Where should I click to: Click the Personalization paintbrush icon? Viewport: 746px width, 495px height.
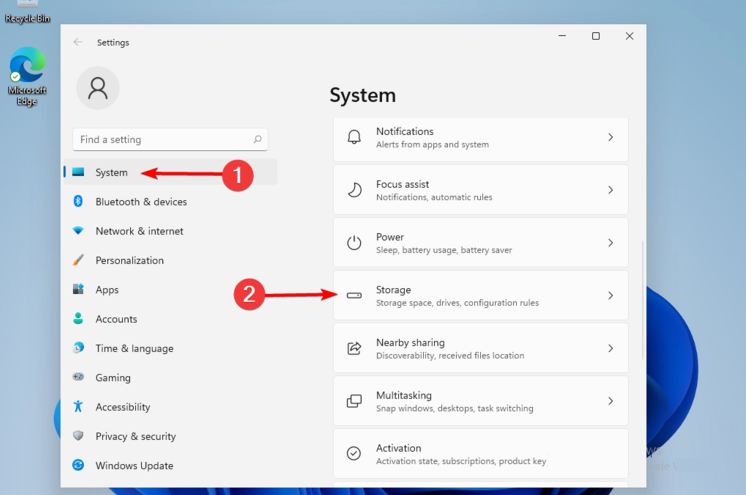pos(78,260)
